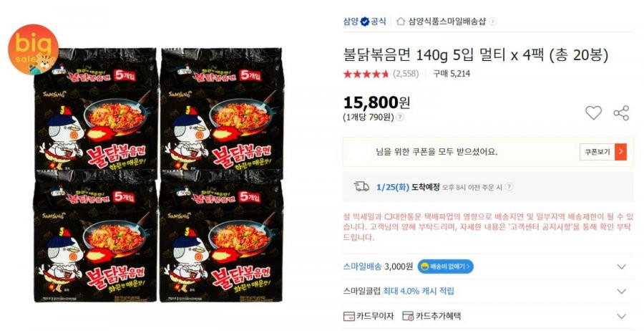Screen dimensions: 644x331
Task: Open the share icon options
Action: [x=621, y=112]
